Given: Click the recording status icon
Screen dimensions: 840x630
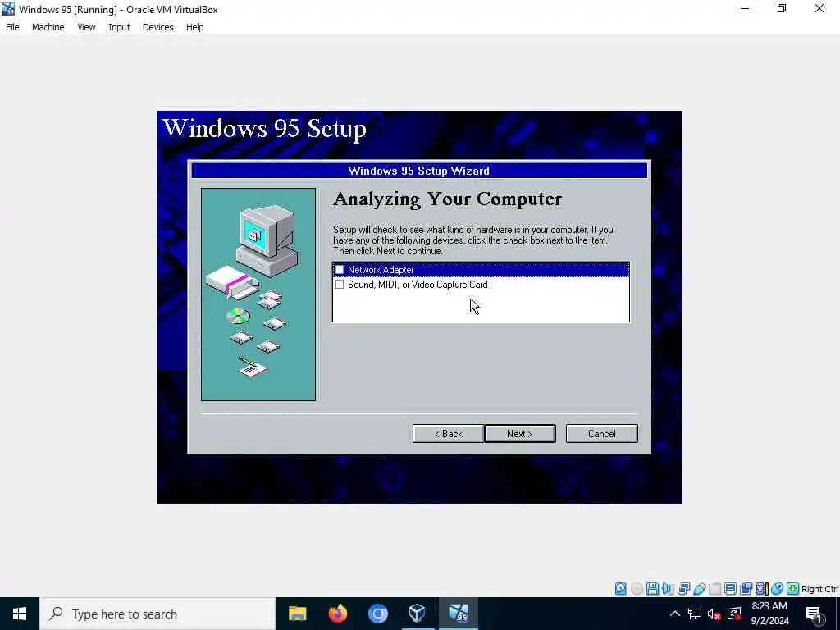Looking at the screenshot, I should coord(746,589).
